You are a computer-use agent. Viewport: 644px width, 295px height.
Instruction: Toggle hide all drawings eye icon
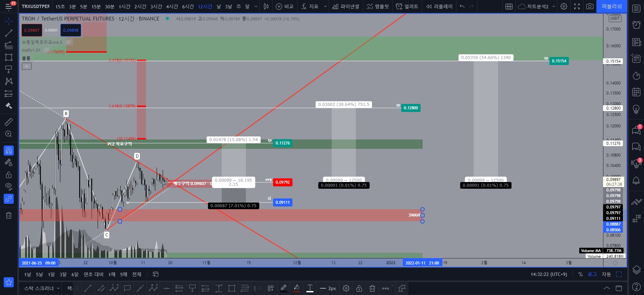pyautogui.click(x=9, y=187)
